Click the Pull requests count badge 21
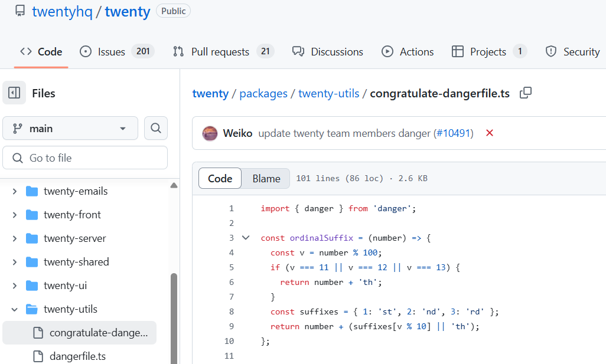This screenshot has height=364, width=606. click(265, 51)
